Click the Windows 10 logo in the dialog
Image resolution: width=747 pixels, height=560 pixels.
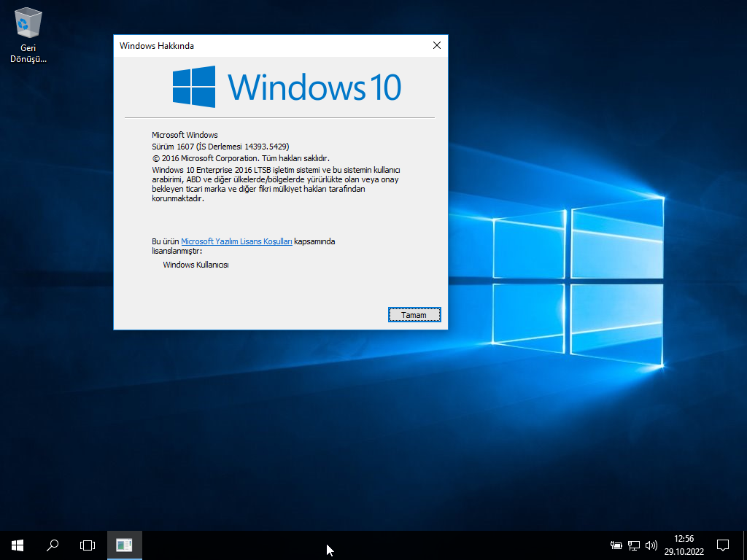pos(287,87)
